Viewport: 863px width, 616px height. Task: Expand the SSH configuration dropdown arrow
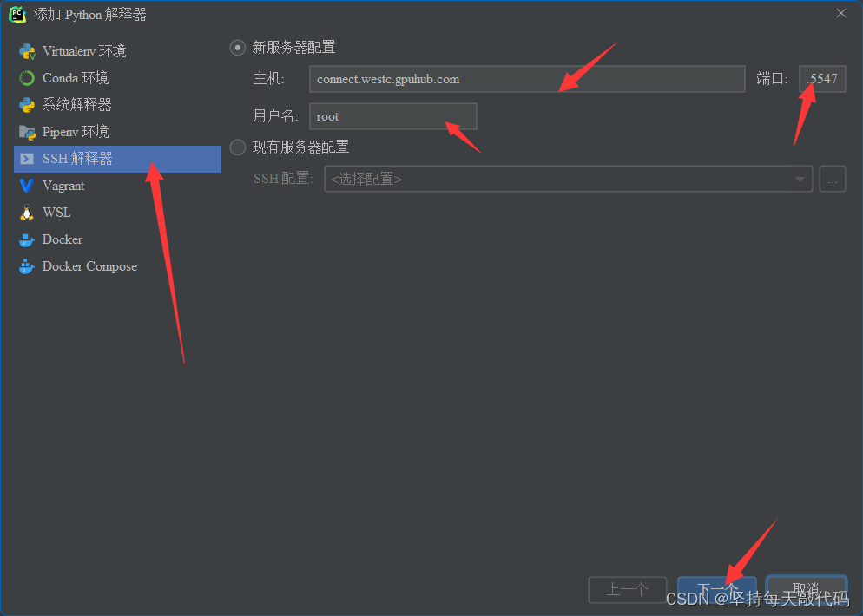tap(800, 180)
